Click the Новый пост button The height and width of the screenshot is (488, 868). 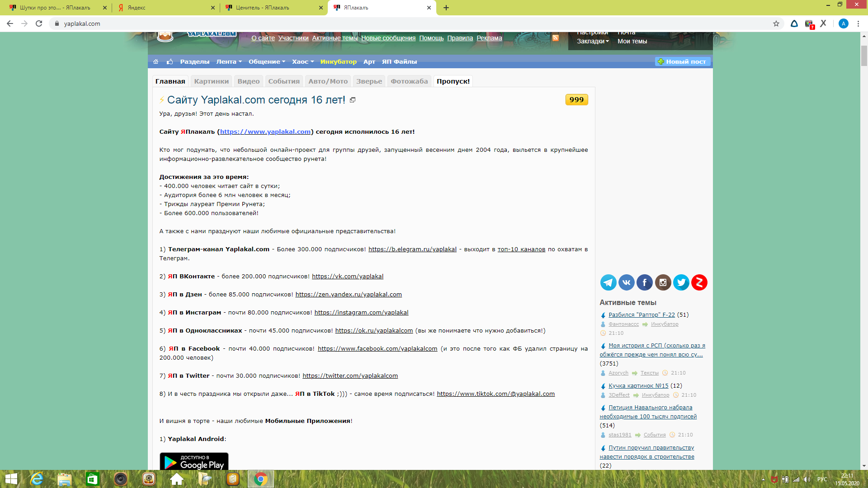[x=683, y=61]
